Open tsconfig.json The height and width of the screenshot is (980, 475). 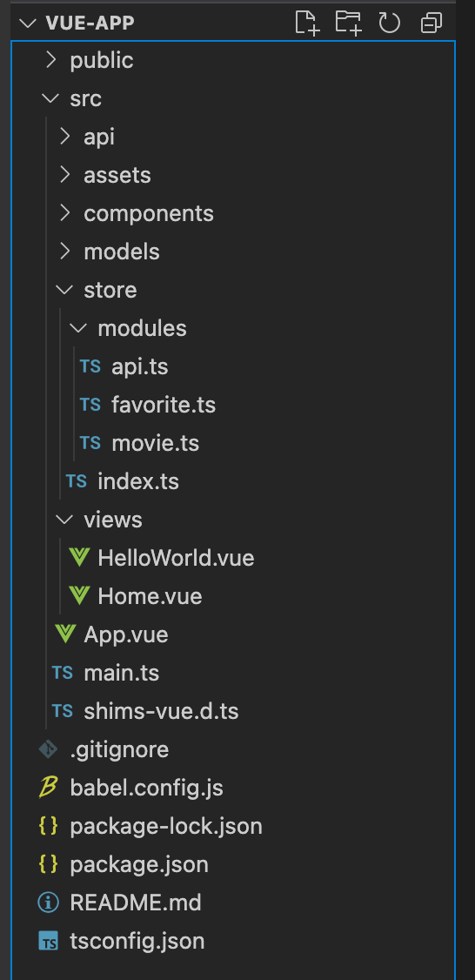pos(137,941)
